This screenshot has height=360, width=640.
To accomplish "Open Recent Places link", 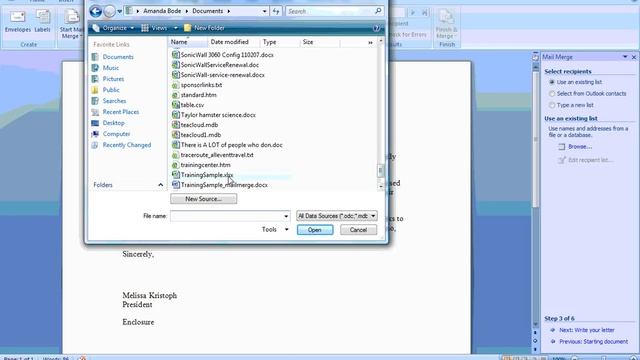I will point(120,112).
